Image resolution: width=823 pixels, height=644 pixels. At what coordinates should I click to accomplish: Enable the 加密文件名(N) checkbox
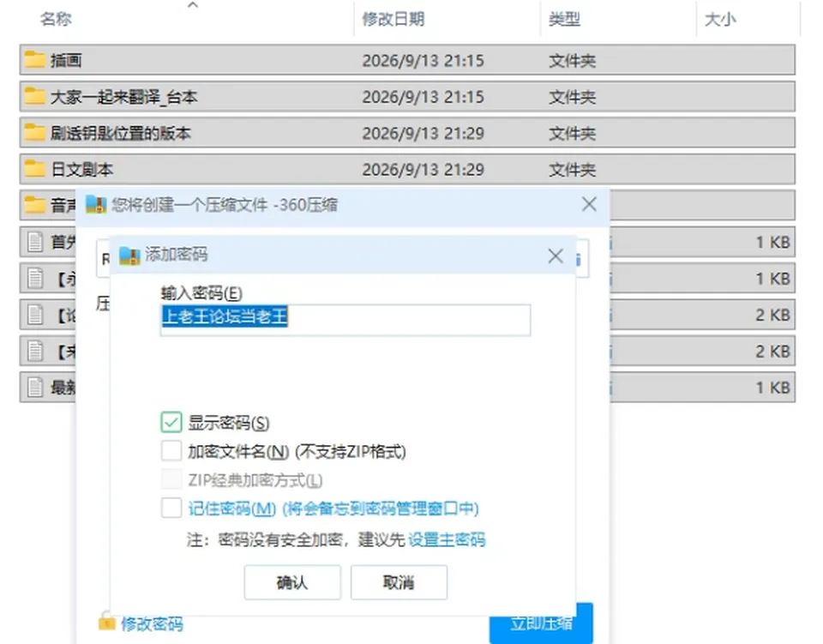(171, 451)
